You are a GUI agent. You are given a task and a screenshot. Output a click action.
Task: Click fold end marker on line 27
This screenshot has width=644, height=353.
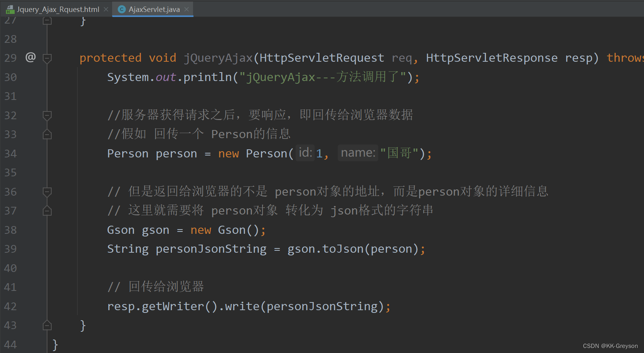coord(47,20)
